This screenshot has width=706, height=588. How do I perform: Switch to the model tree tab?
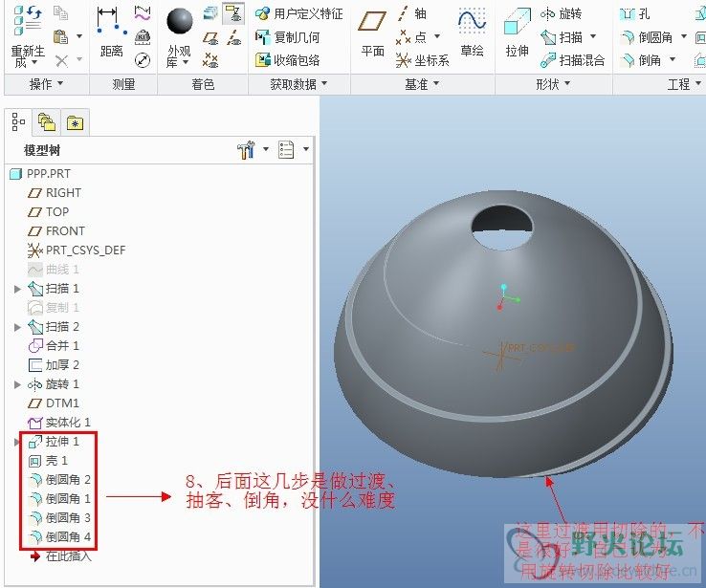(18, 122)
